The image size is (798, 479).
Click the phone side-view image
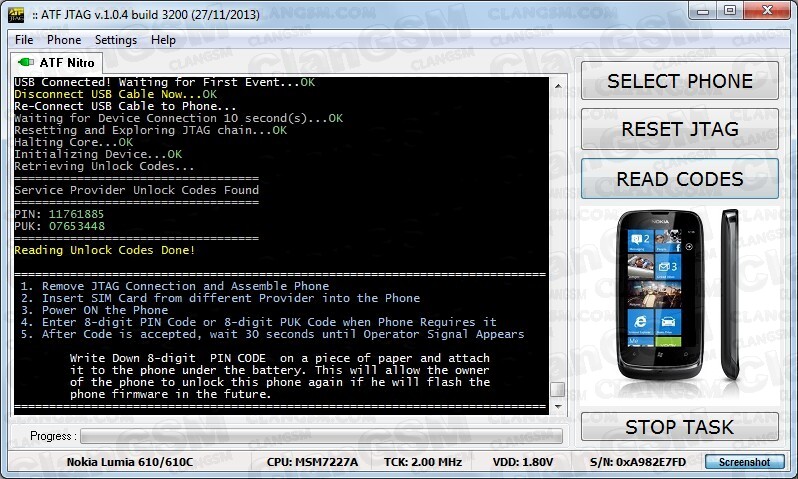point(730,294)
